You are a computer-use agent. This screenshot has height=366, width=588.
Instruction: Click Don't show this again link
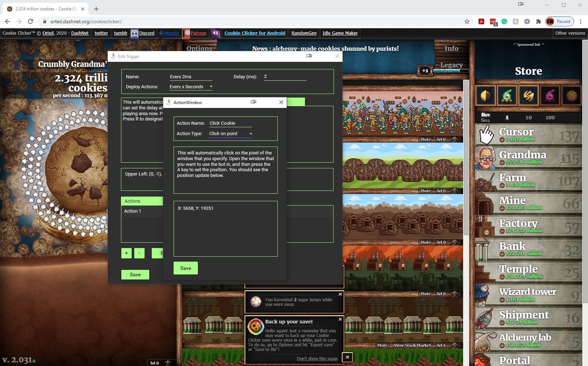point(317,358)
